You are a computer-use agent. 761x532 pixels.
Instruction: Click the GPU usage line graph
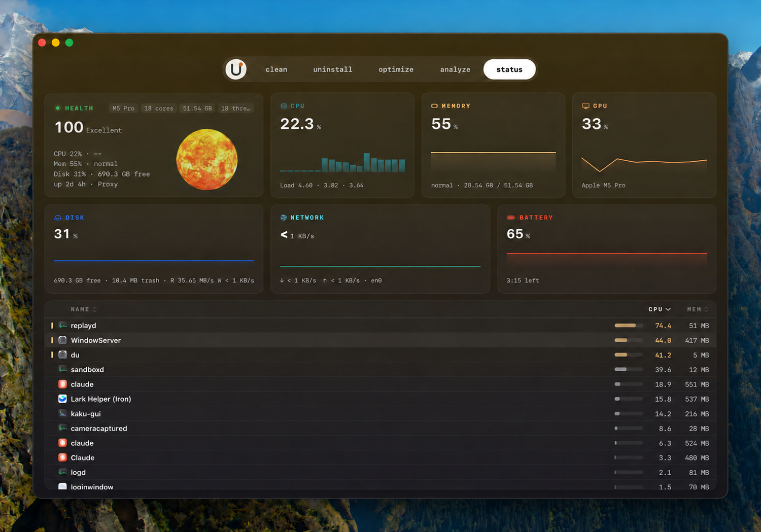pyautogui.click(x=644, y=164)
